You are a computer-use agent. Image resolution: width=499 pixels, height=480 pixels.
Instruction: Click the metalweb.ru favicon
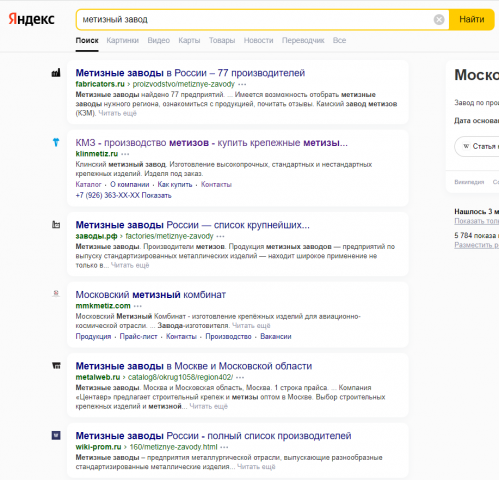(56, 366)
